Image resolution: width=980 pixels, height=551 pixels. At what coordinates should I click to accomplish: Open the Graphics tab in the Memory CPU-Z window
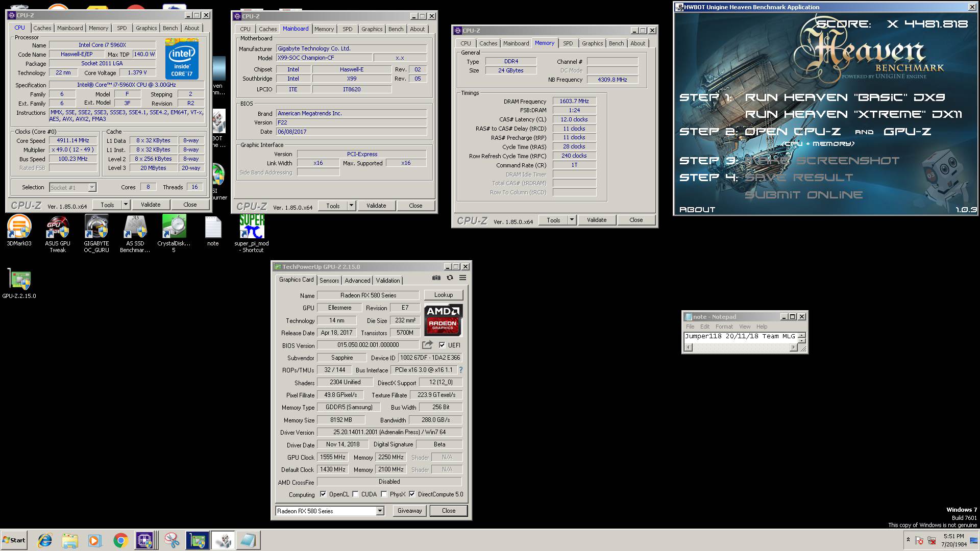pyautogui.click(x=593, y=43)
